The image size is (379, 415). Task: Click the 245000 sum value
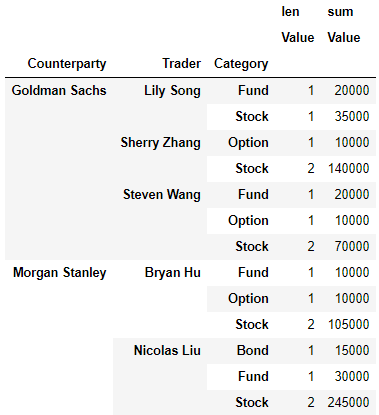coord(348,402)
